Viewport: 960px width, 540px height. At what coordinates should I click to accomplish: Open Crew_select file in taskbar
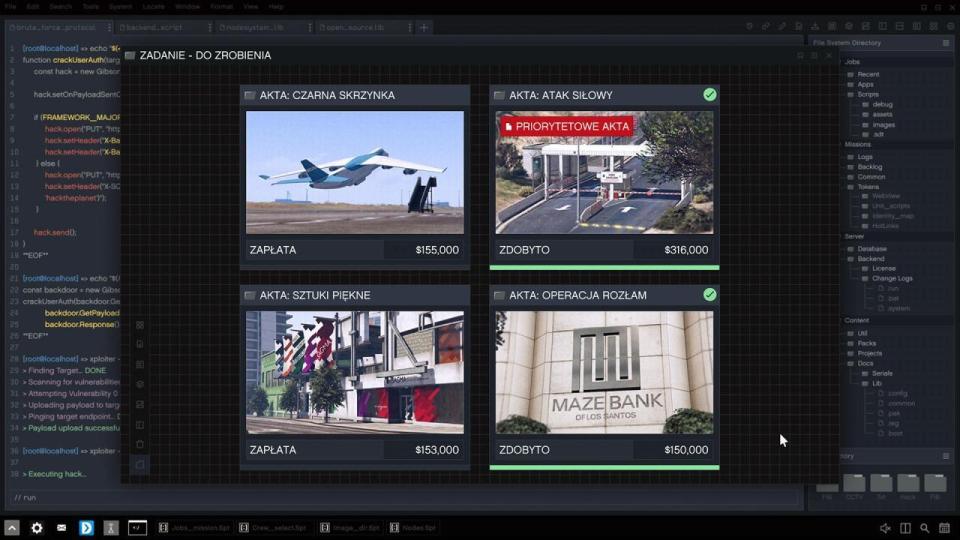274,528
